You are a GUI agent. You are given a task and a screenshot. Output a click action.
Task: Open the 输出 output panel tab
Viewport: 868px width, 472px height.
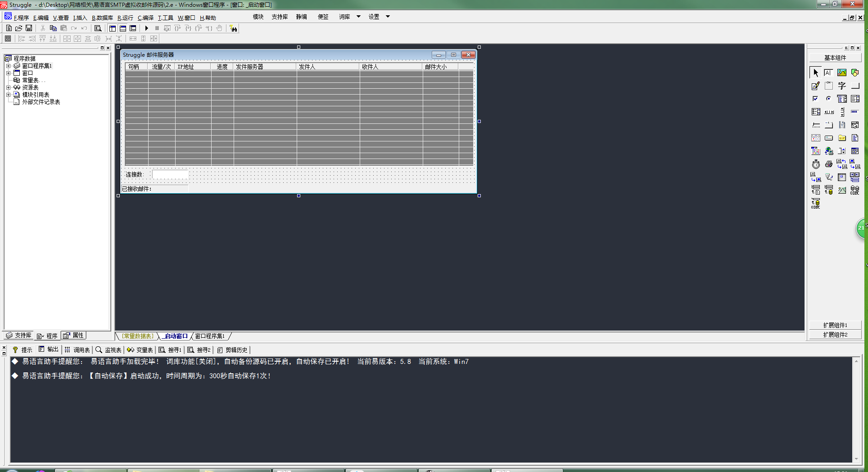point(49,349)
